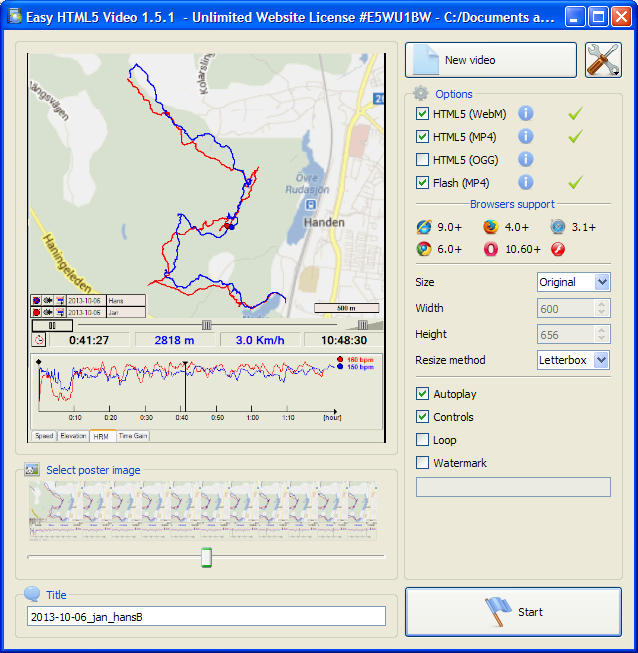Click the Internet Explorer 9.0+ browser icon
638x653 pixels.
pyautogui.click(x=424, y=227)
